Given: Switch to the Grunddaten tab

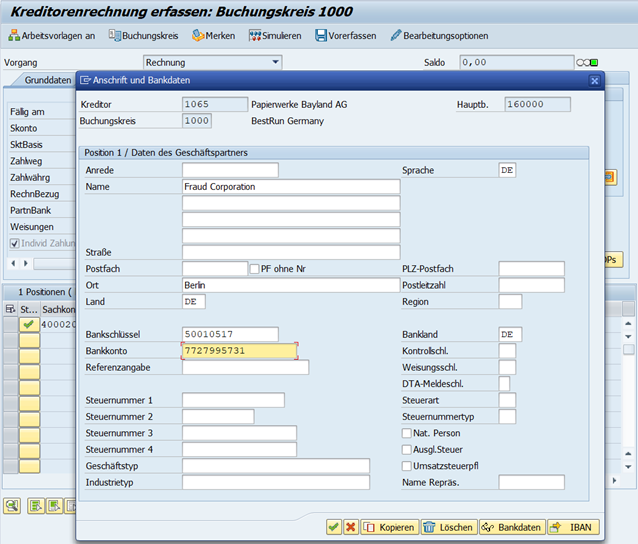Looking at the screenshot, I should 48,79.
